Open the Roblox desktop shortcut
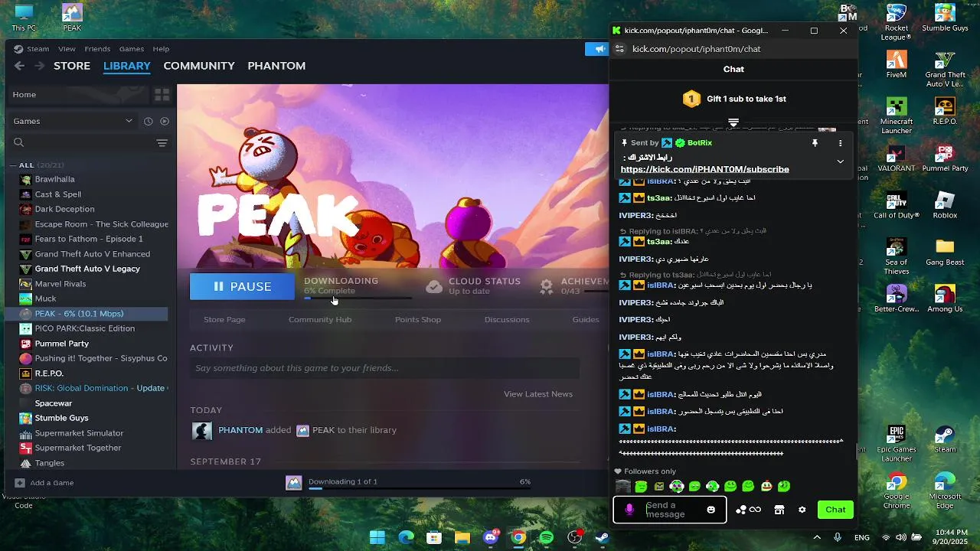 pos(945,204)
